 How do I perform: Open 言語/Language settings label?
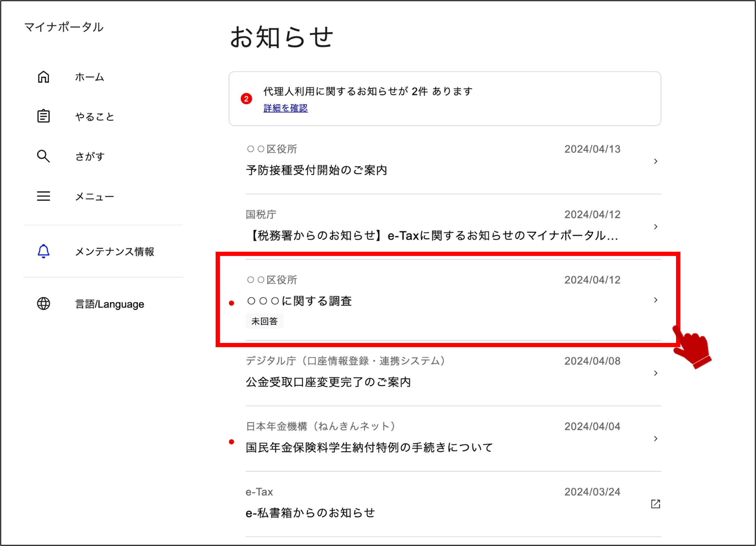[x=110, y=304]
